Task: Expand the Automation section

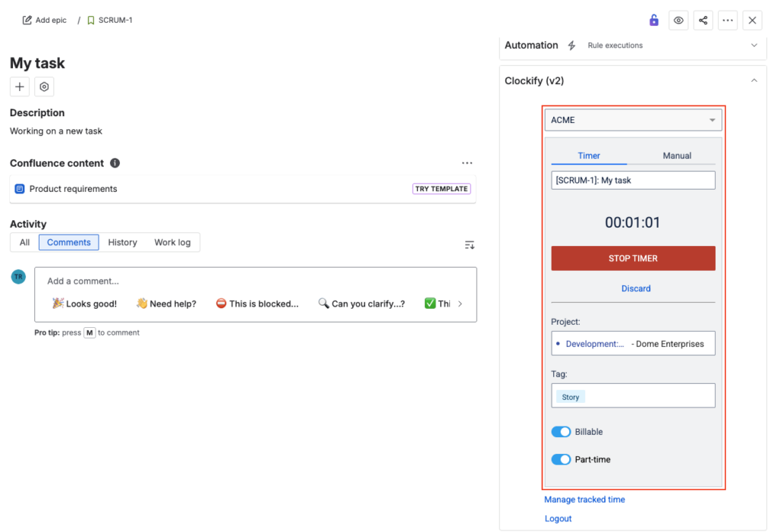Action: (753, 46)
